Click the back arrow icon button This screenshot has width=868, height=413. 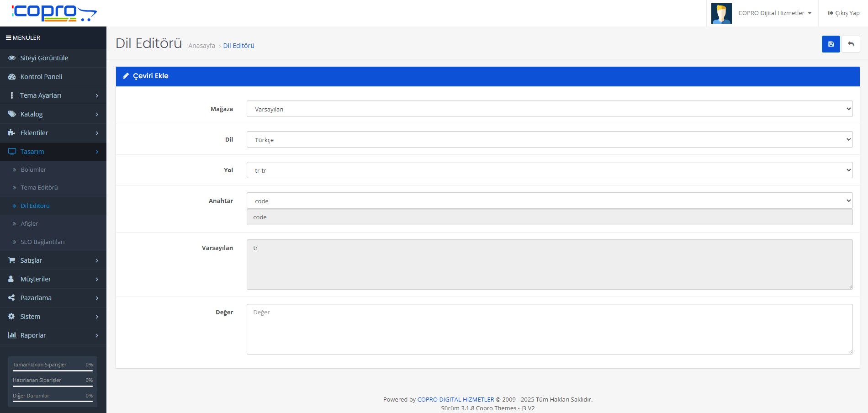click(x=851, y=44)
